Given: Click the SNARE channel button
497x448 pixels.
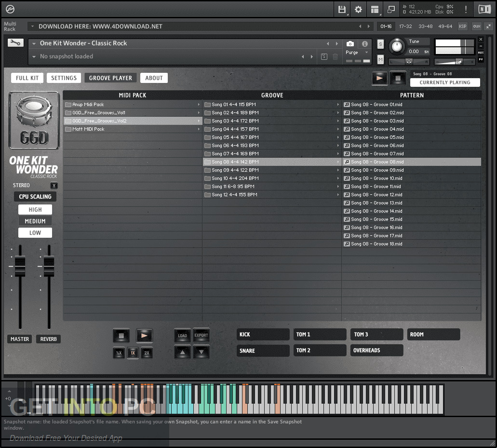Looking at the screenshot, I should (x=263, y=351).
